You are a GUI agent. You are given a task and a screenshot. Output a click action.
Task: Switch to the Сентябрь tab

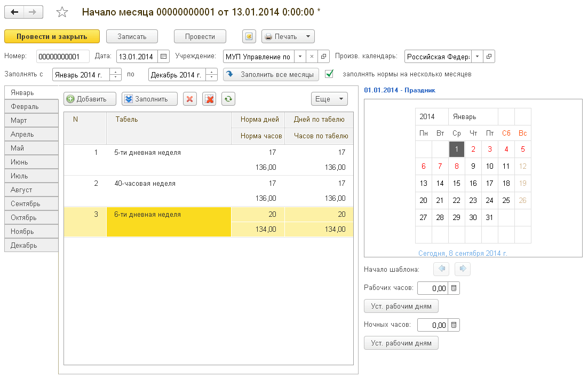click(x=31, y=203)
